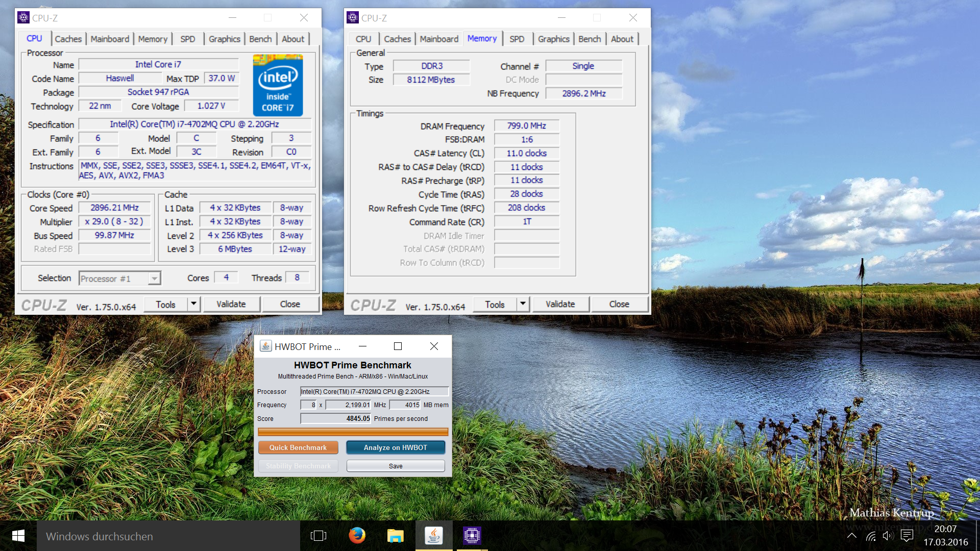
Task: Open Processor #1 selection dropdown
Action: coord(120,279)
